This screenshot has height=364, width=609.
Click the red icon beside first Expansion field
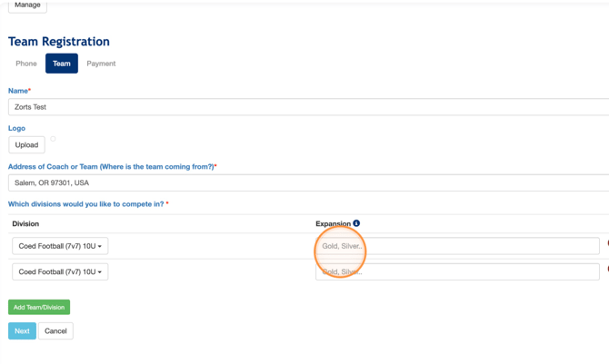tap(606, 244)
